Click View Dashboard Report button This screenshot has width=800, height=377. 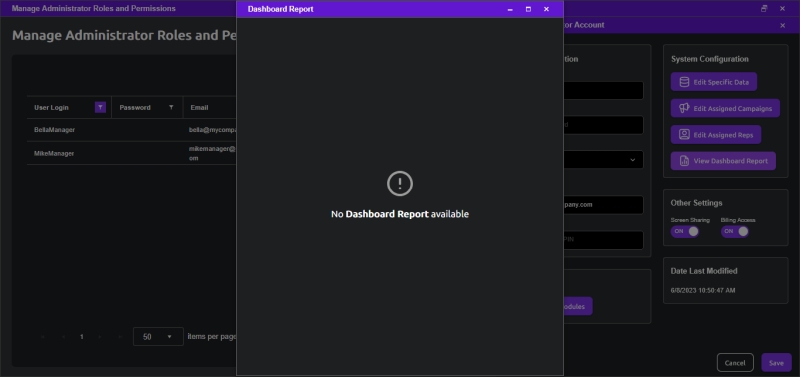pos(723,161)
